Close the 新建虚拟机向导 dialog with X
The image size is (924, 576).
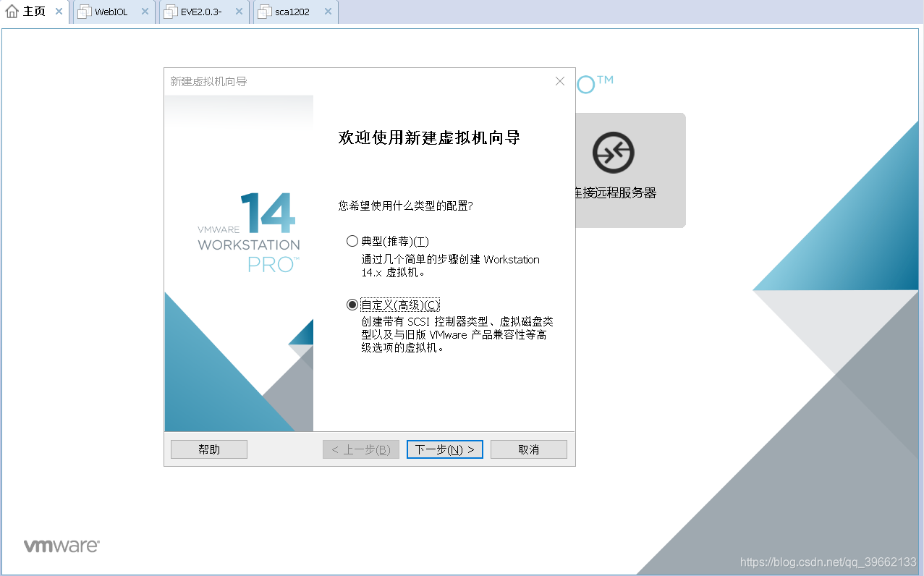point(559,81)
